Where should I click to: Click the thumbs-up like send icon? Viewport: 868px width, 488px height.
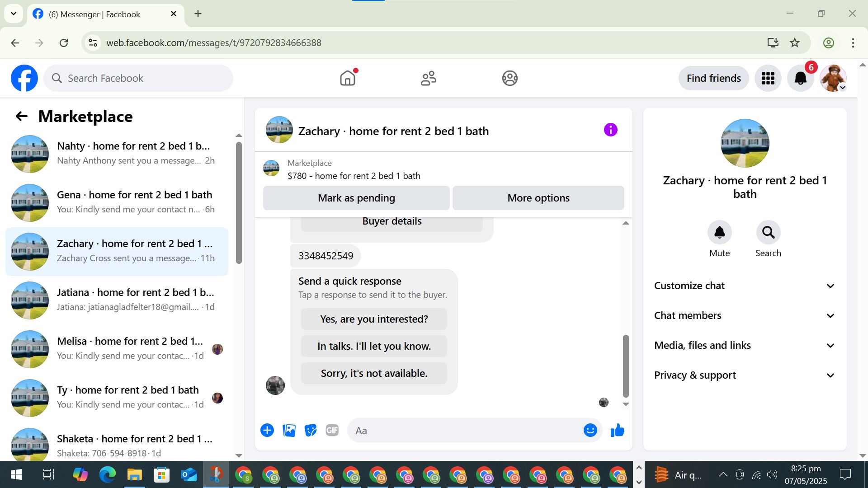click(617, 431)
